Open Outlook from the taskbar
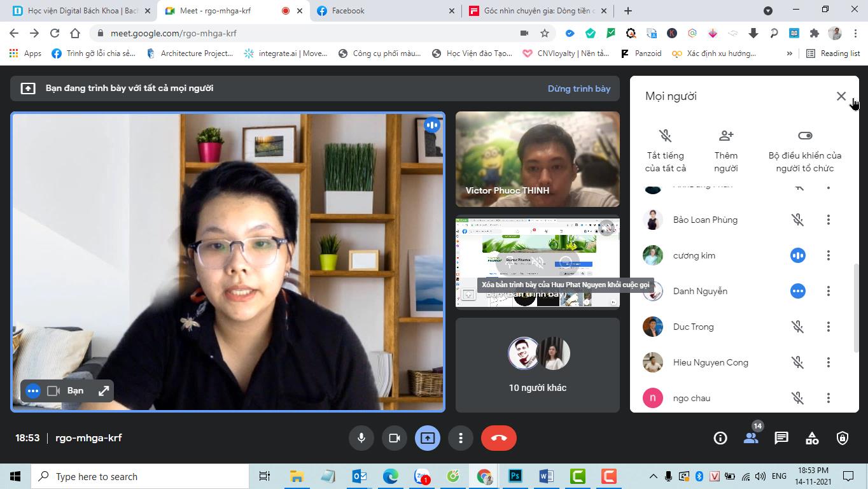This screenshot has height=489, width=868. pyautogui.click(x=360, y=476)
